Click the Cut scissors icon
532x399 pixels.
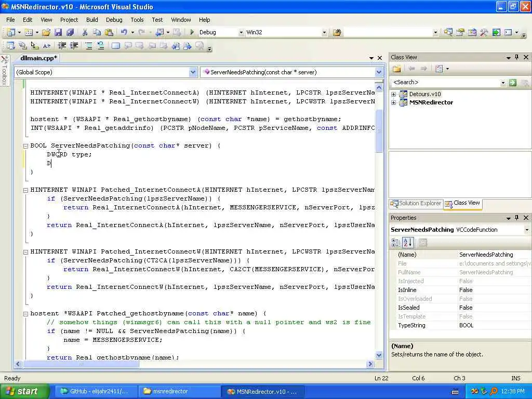[85, 32]
